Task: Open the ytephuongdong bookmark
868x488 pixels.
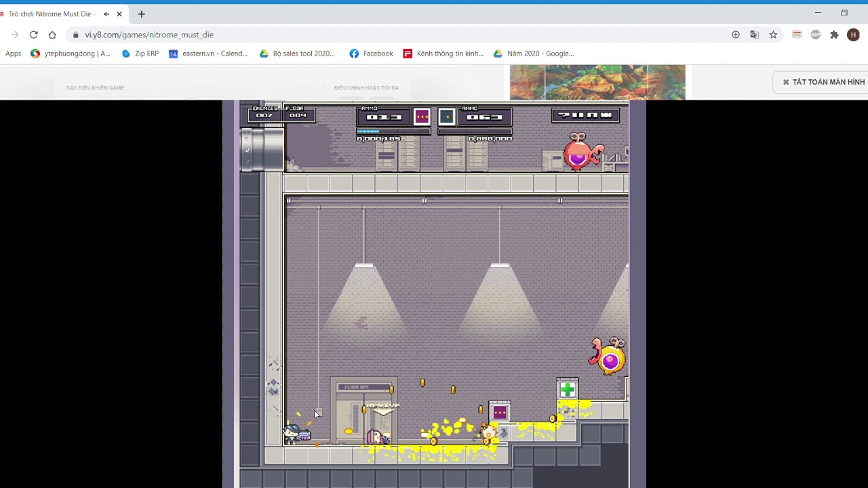Action: (x=71, y=54)
